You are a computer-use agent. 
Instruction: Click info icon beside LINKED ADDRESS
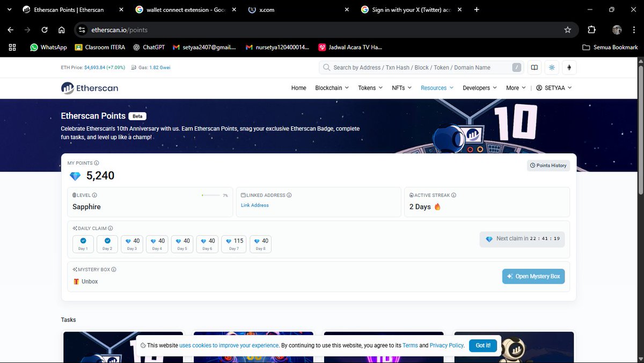pos(289,195)
